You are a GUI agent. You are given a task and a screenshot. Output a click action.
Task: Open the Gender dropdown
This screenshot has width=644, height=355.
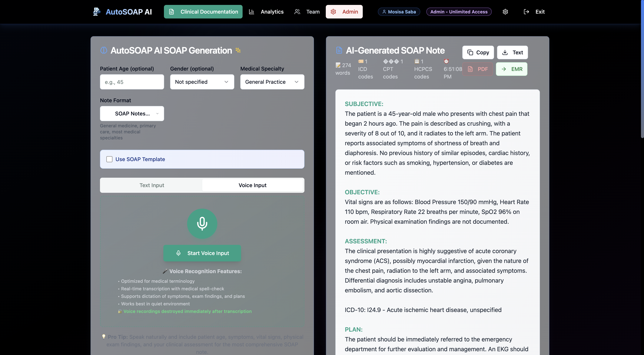tap(202, 82)
